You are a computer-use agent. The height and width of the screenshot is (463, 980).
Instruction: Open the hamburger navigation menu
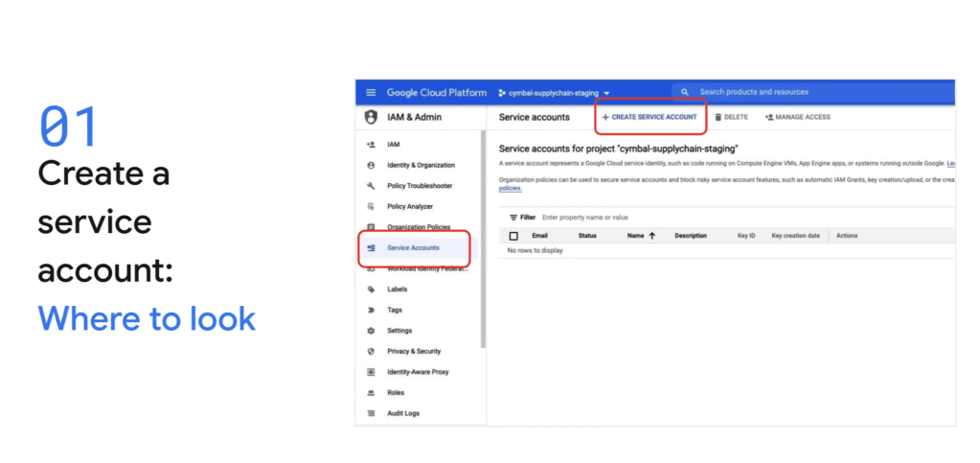point(371,93)
